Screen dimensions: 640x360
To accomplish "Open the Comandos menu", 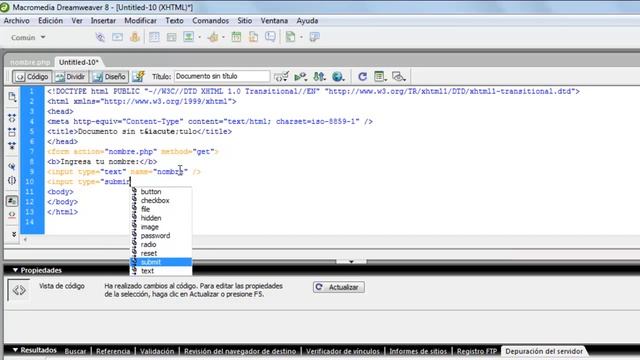I will coord(211,21).
